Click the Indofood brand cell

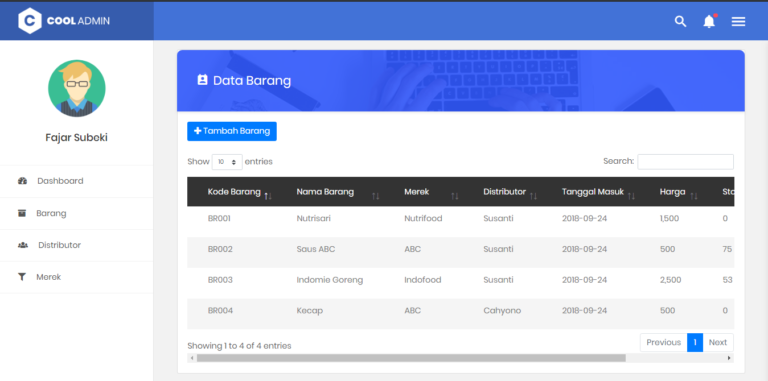point(423,280)
